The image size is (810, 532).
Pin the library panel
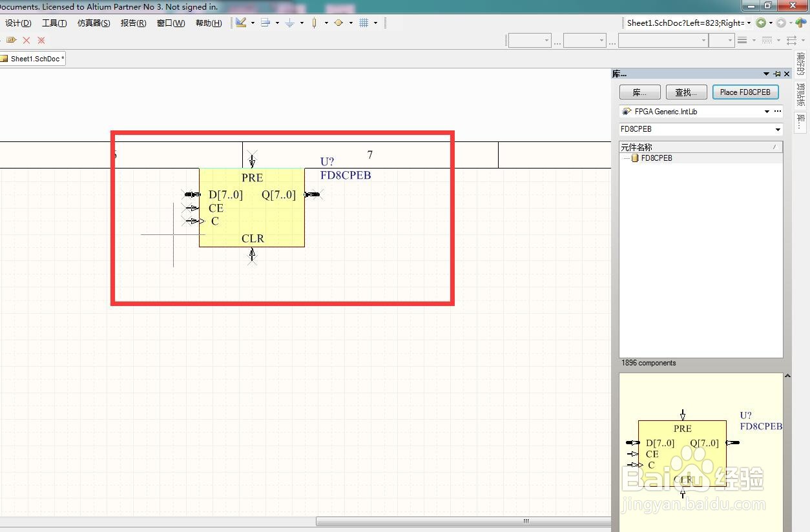[x=777, y=74]
